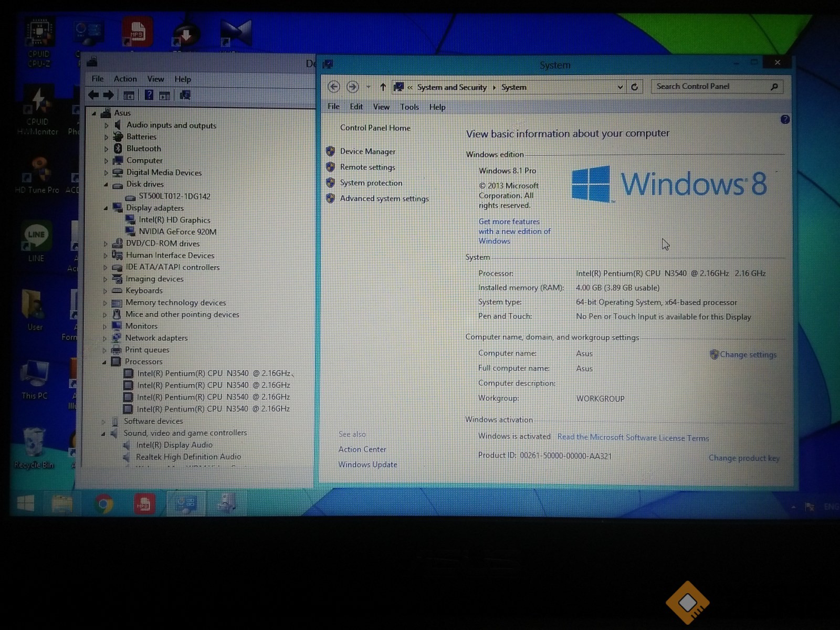840x630 pixels.
Task: Click the Back arrow in Device Manager toolbar
Action: (93, 95)
